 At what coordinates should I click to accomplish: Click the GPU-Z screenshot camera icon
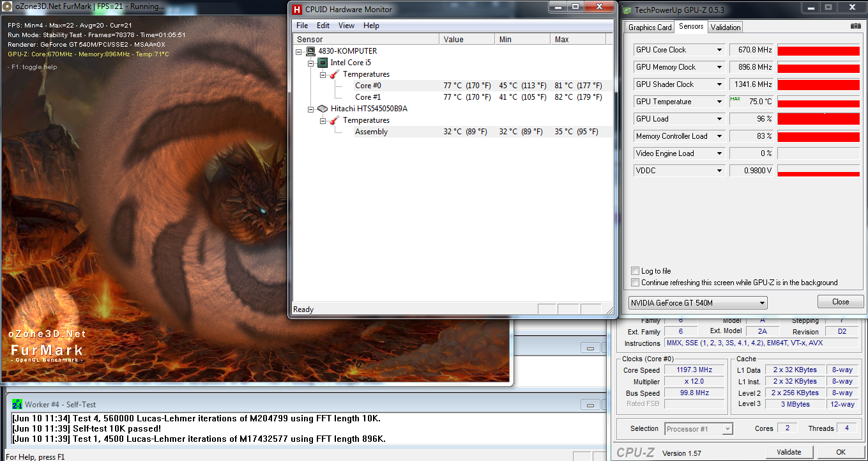pyautogui.click(x=855, y=26)
